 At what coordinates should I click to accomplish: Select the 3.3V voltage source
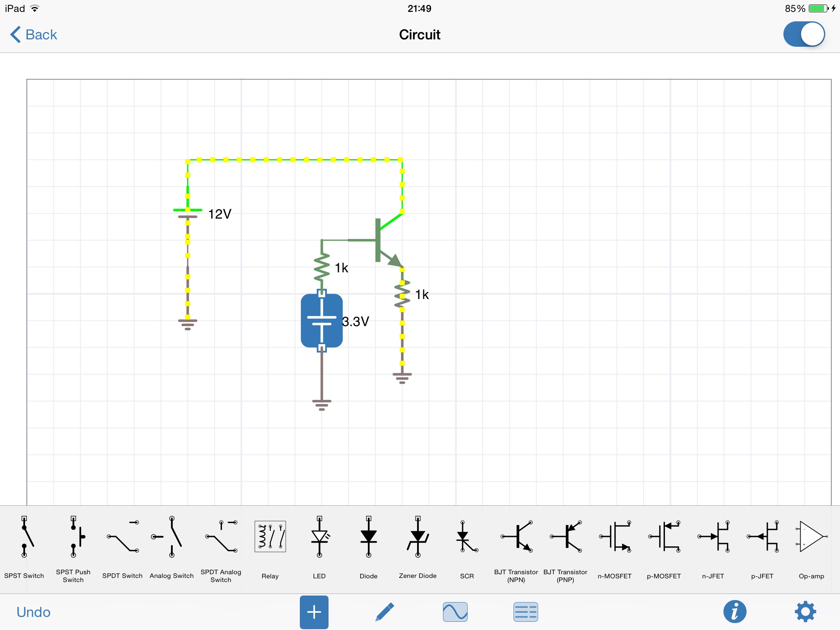tap(322, 321)
